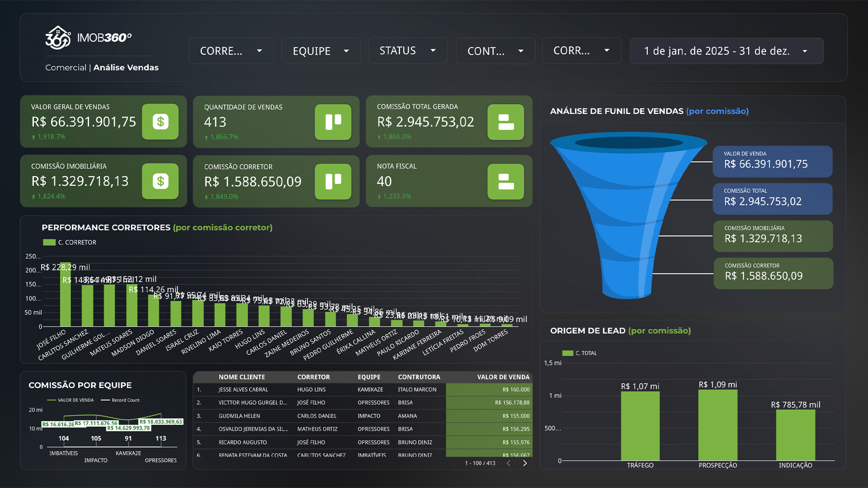
Task: Click the PROSPECÇÃO bar in lead chart
Action: coord(717,425)
